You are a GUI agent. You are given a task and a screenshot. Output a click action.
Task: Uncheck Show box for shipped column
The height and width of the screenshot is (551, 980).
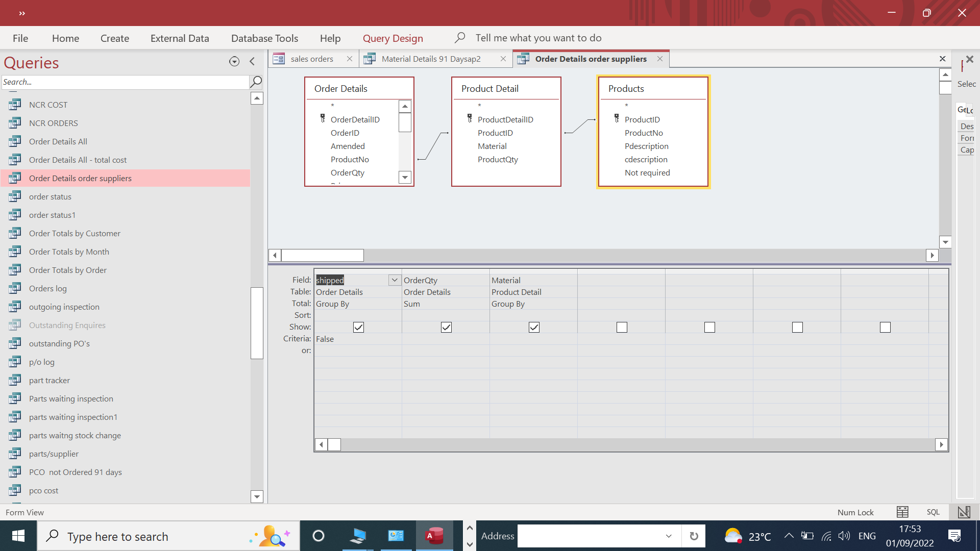358,327
